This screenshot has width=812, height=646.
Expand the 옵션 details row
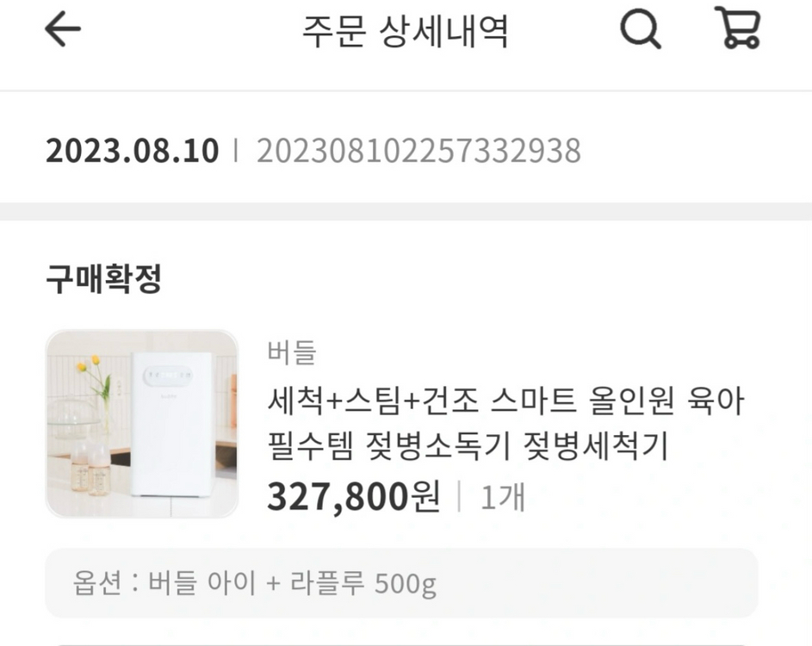pyautogui.click(x=406, y=583)
